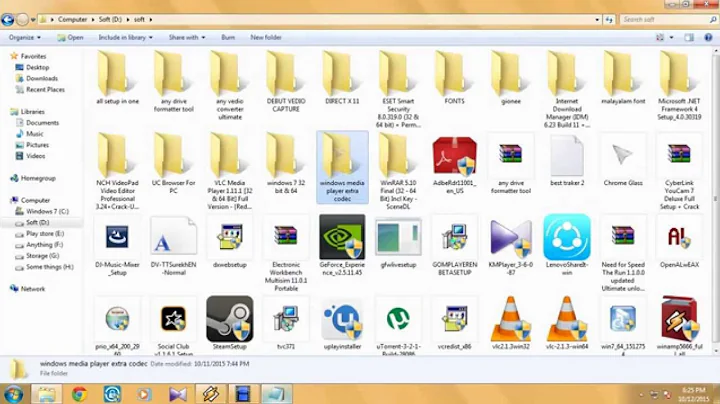Click the New folder button
The image size is (720, 404).
[x=266, y=37]
